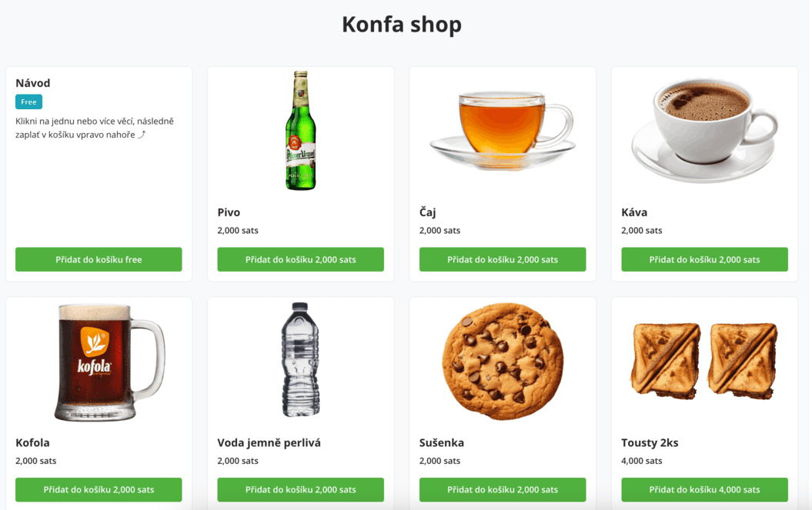Click the Sušenka cookie image
Viewport: 812px width, 510px height.
[x=502, y=361]
